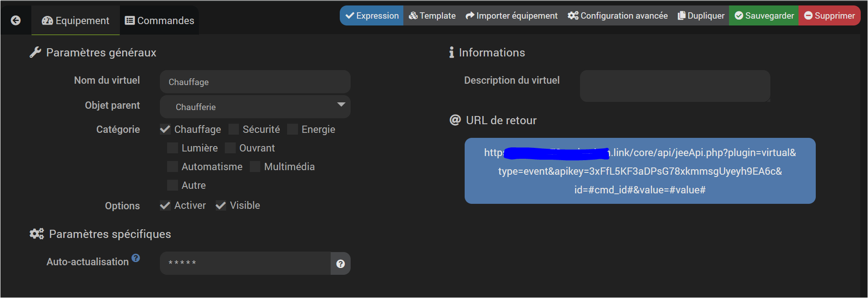Viewport: 868px width, 298px height.
Task: Enable the Sécurité category checkbox
Action: [x=234, y=130]
